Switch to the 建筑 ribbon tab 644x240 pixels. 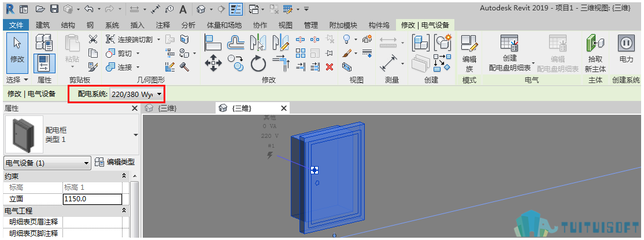pos(43,25)
